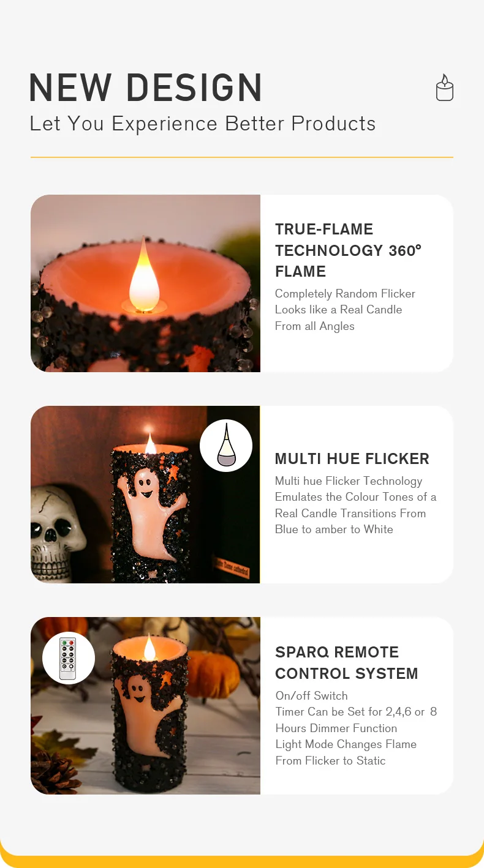
Task: Click the yellow bar at the page bottom
Action: (242, 861)
